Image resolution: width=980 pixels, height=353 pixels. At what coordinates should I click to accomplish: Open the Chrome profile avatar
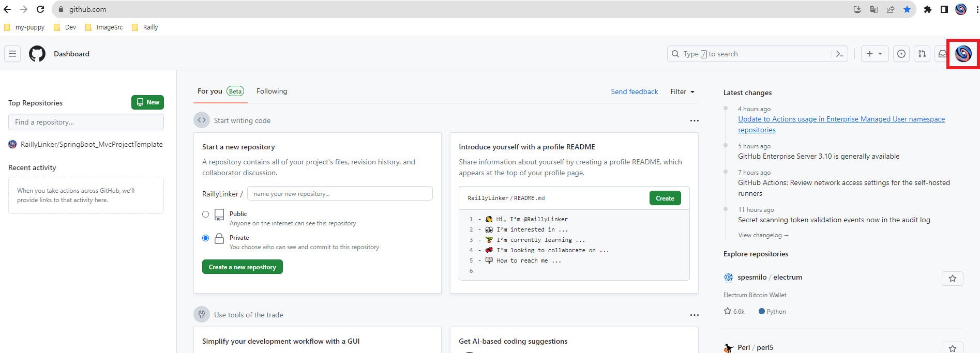click(x=961, y=9)
